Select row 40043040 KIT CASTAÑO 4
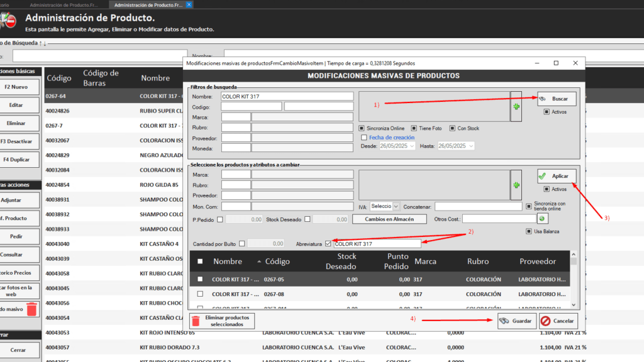The image size is (644, 362). tap(114, 244)
